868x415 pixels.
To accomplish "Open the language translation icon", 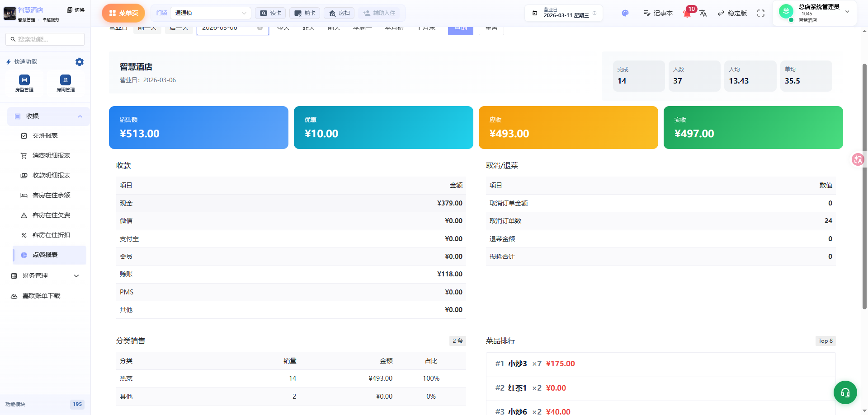I will (703, 13).
